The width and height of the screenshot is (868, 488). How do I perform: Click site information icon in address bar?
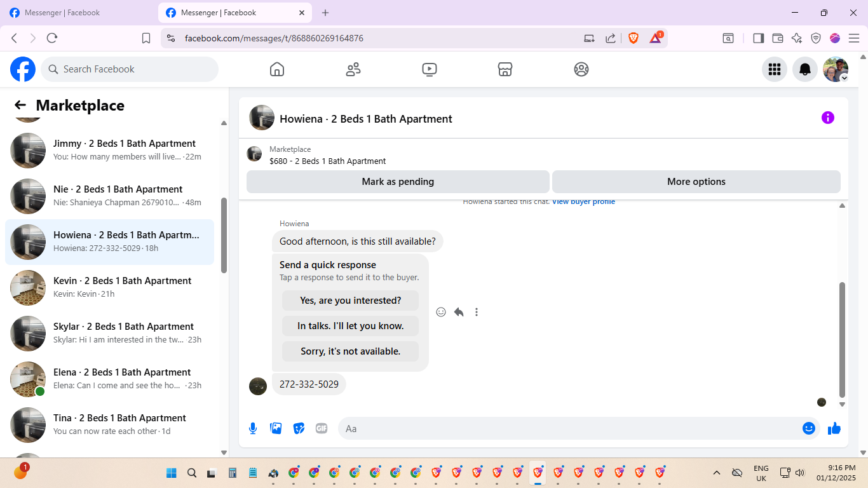[x=170, y=38]
